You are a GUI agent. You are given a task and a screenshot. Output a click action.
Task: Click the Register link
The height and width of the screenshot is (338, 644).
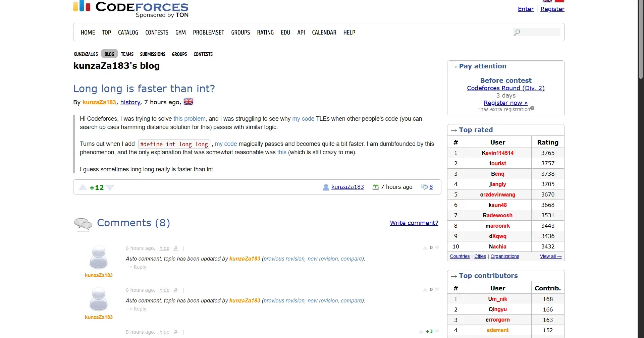[x=552, y=9]
